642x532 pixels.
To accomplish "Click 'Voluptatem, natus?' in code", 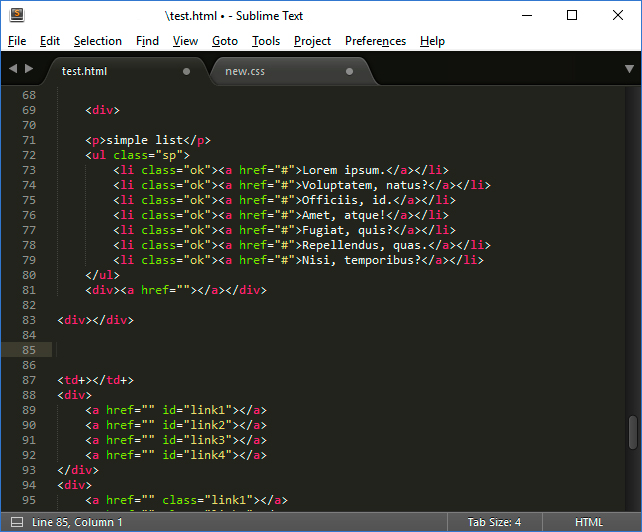I will coord(365,185).
